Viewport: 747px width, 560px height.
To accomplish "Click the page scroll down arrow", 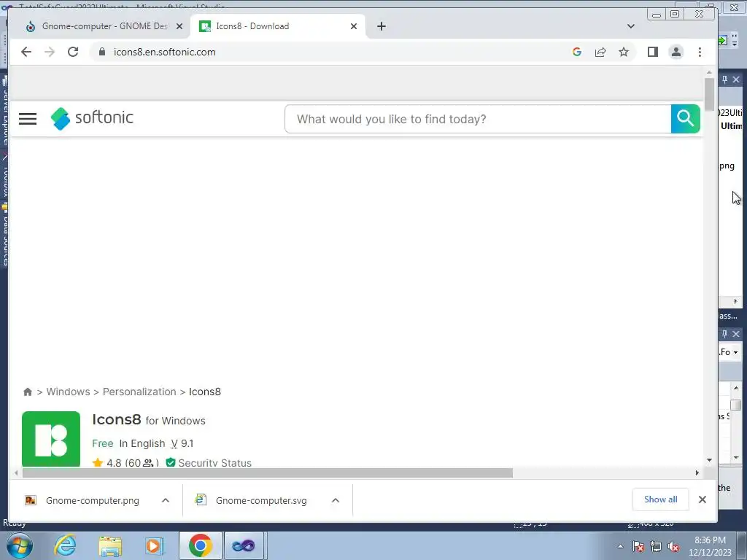I will point(709,461).
